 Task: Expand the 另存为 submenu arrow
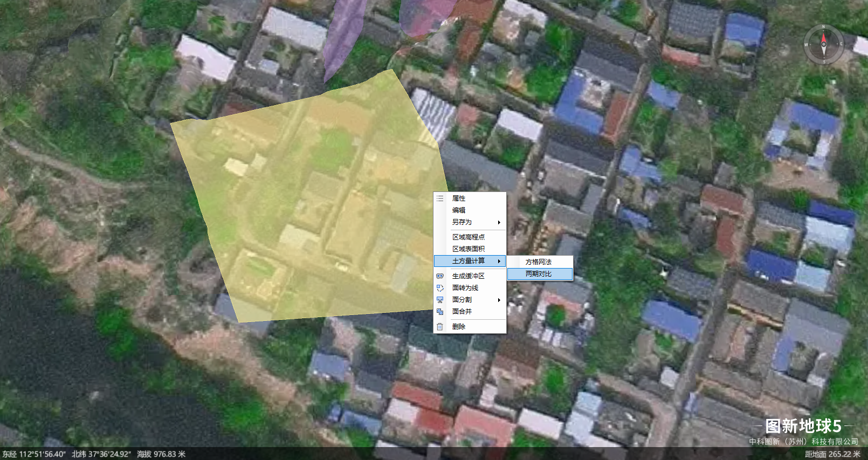(x=499, y=222)
